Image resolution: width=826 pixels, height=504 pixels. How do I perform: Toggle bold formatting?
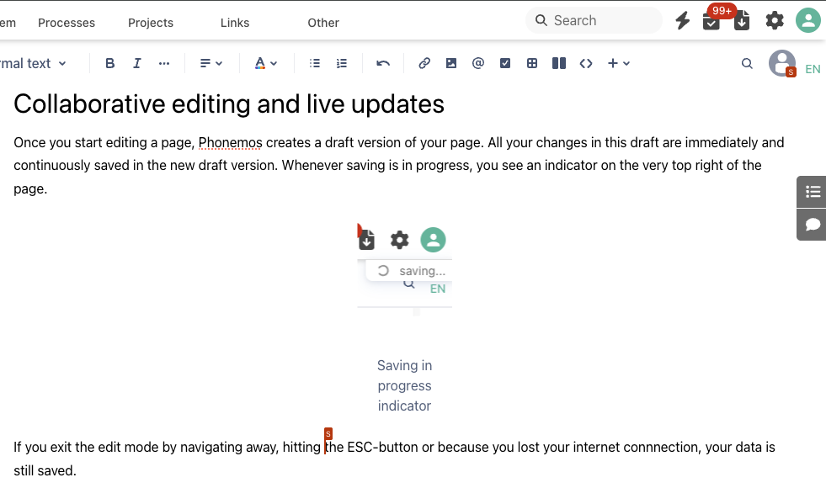point(109,63)
